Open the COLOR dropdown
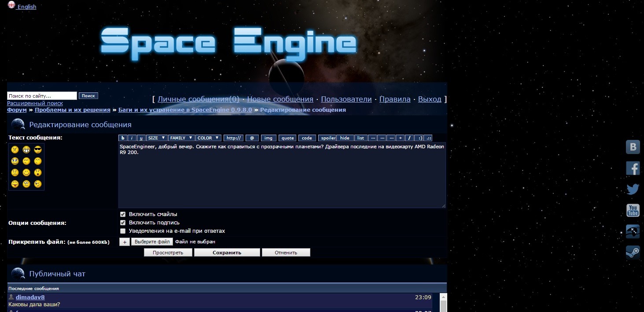The height and width of the screenshot is (312, 644). (208, 138)
